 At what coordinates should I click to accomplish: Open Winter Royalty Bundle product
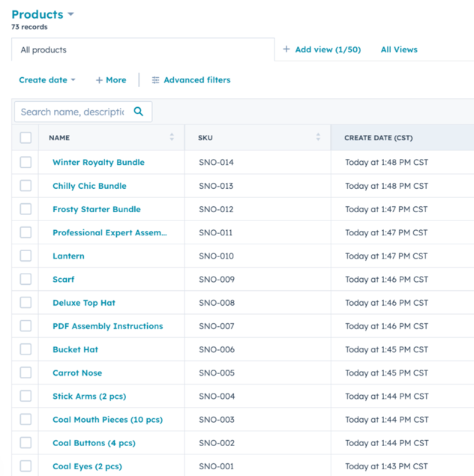coord(98,162)
